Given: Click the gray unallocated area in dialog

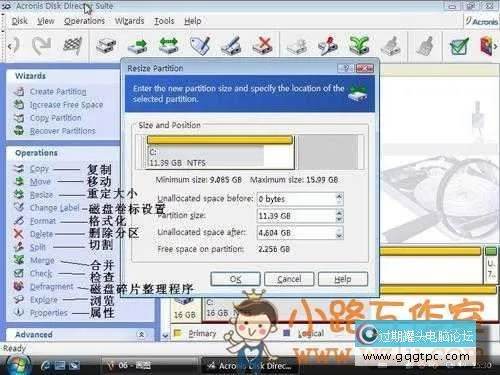Looking at the screenshot, I should coord(328,152).
